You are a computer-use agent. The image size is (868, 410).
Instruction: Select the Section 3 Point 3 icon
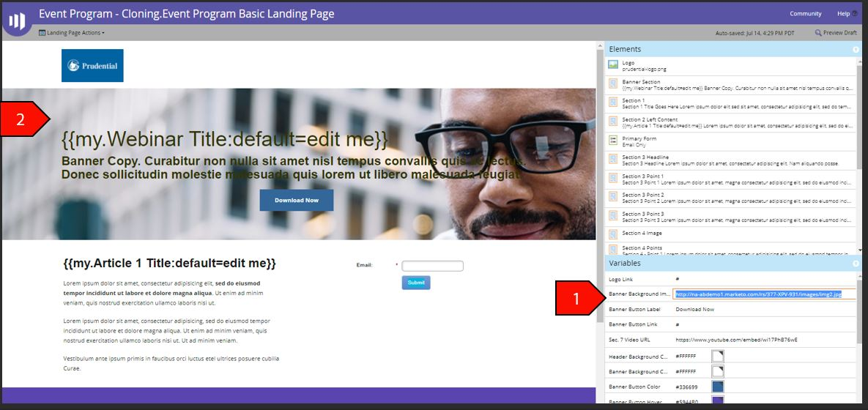click(613, 215)
